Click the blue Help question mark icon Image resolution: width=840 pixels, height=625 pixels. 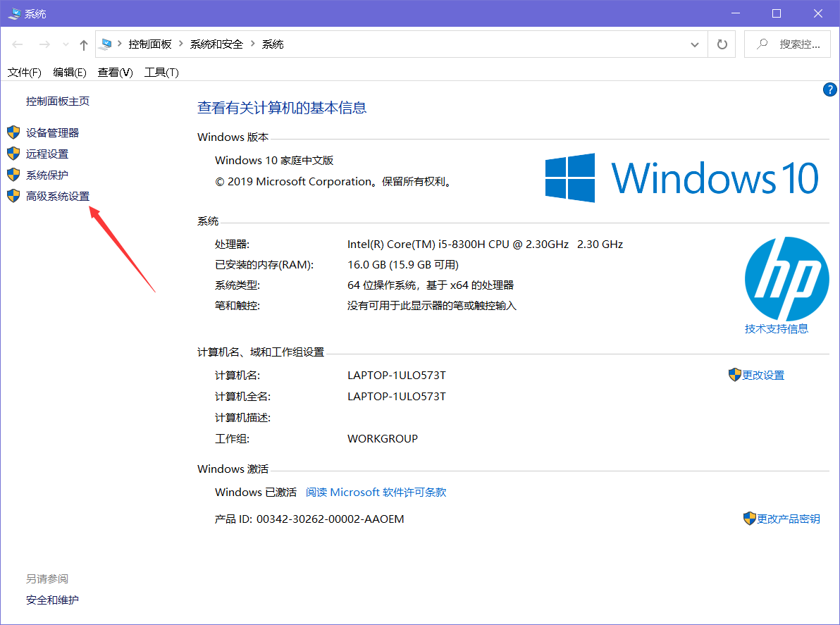coord(830,89)
